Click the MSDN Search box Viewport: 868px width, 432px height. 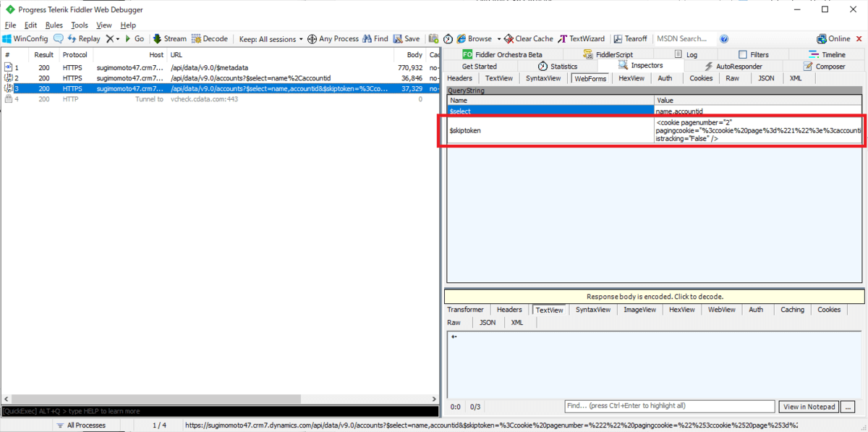684,39
